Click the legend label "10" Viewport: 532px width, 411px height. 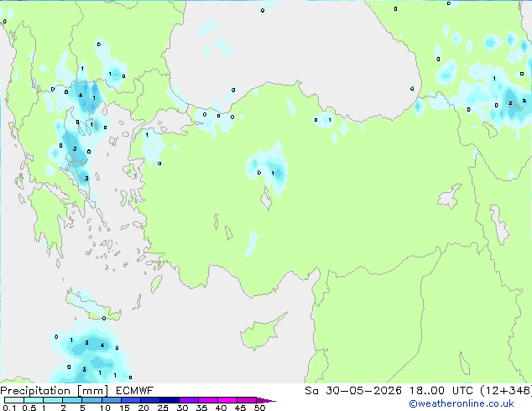click(x=105, y=408)
